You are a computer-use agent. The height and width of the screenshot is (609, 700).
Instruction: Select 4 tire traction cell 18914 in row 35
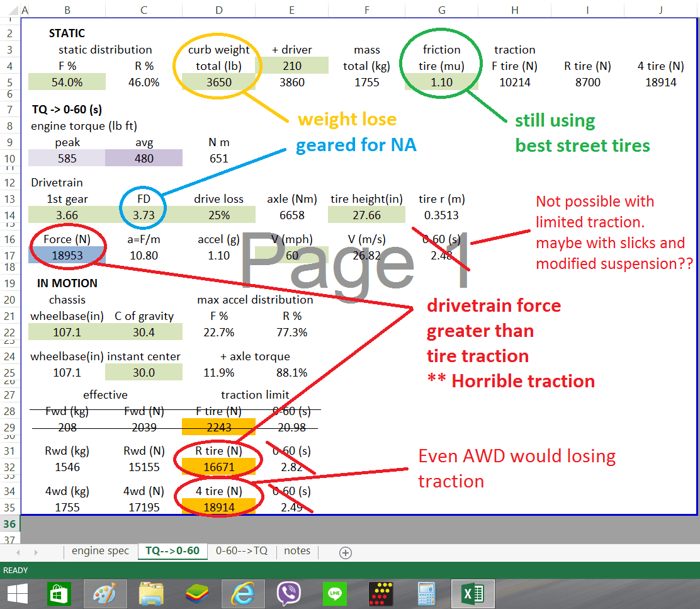click(x=219, y=507)
